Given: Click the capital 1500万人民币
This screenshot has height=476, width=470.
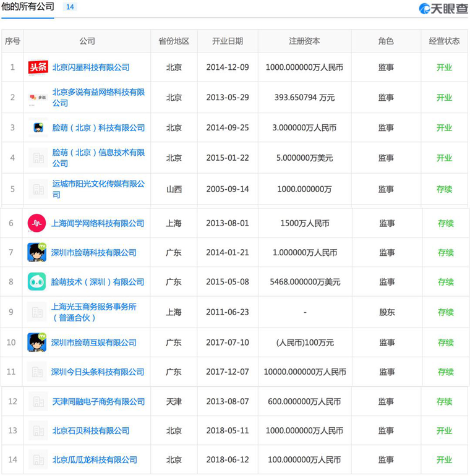Looking at the screenshot, I should pos(305,223).
